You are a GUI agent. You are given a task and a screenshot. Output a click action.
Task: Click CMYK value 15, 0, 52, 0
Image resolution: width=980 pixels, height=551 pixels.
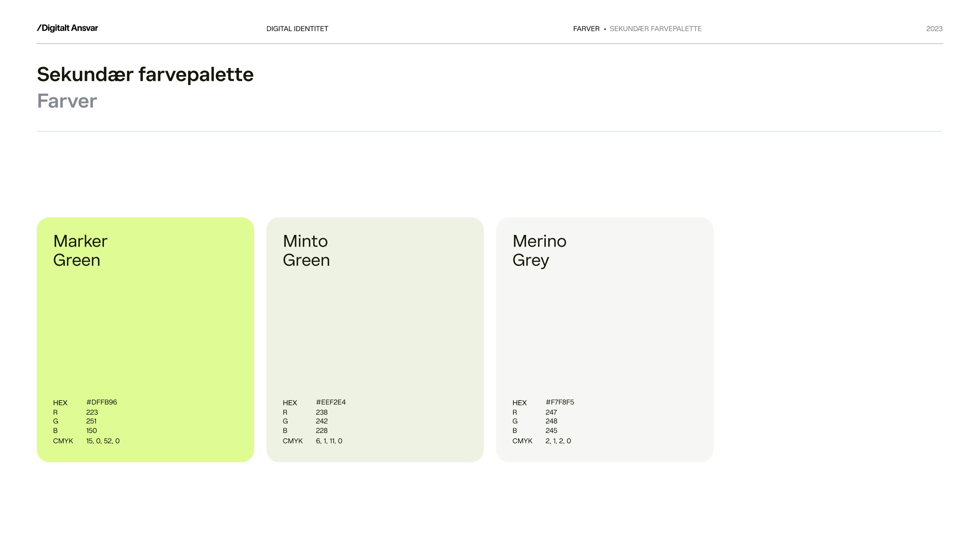click(x=103, y=441)
